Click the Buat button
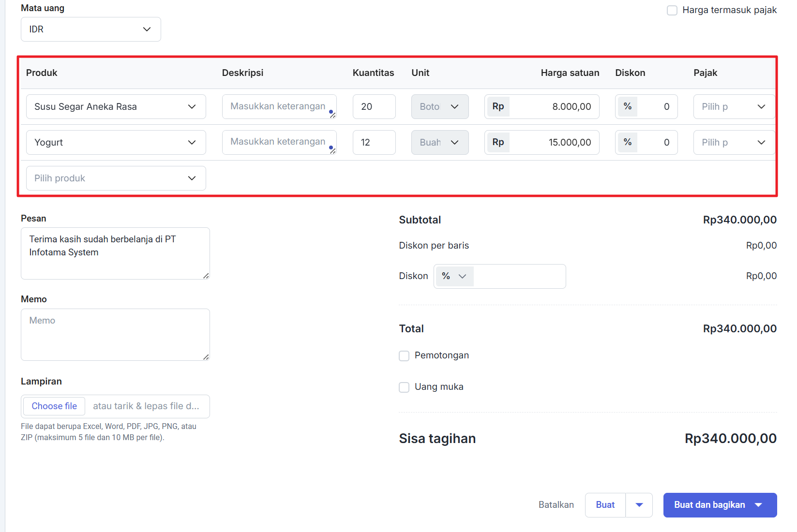 (605, 505)
